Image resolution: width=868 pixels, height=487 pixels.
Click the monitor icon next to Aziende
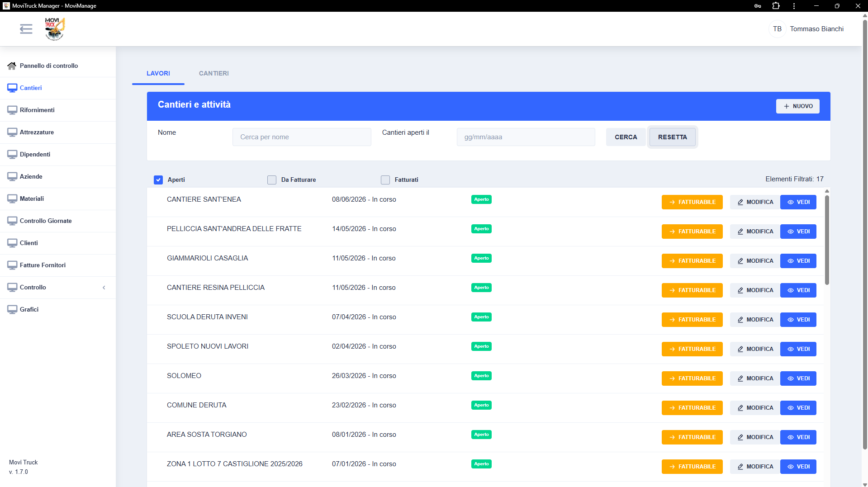(12, 177)
